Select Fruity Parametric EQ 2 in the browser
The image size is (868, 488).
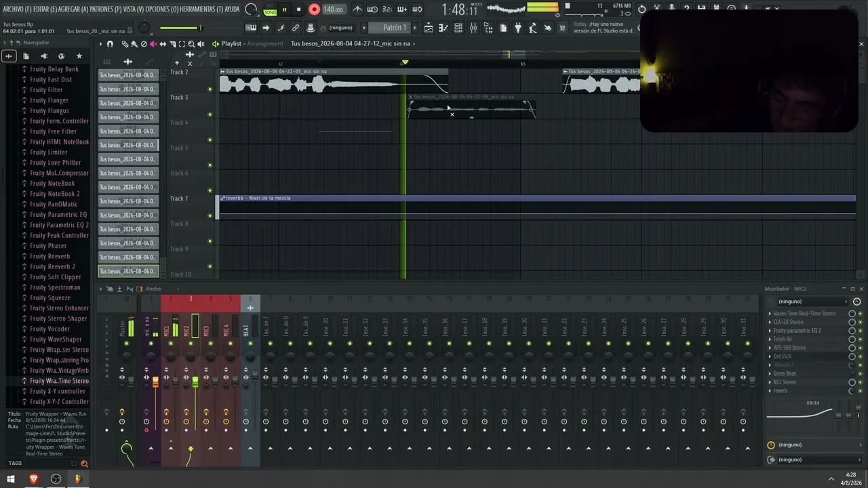click(59, 225)
